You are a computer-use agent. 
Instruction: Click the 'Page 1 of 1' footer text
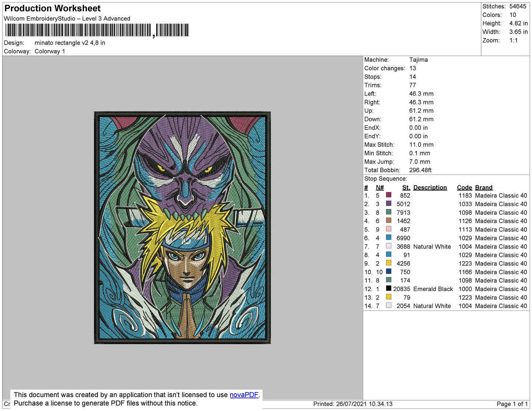coord(512,404)
